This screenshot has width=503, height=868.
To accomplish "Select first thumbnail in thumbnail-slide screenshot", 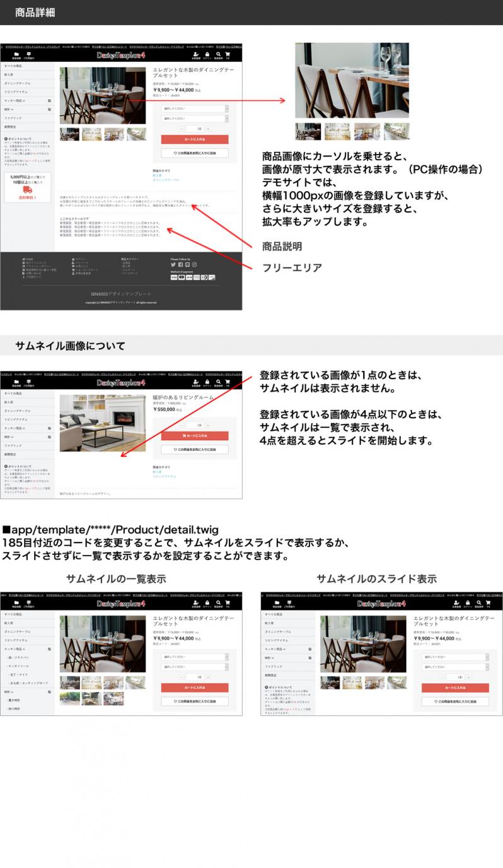I will coord(330,683).
